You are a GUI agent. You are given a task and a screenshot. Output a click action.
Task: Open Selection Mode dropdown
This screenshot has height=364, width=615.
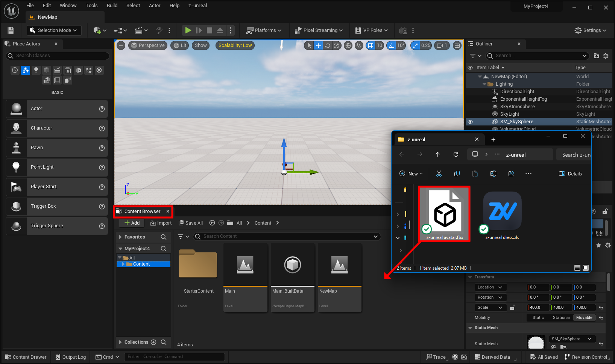54,30
